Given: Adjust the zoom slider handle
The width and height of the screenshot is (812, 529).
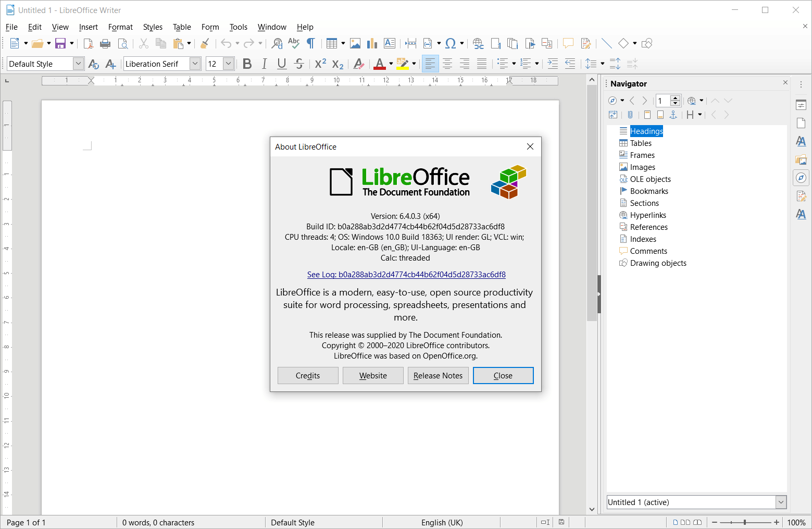Looking at the screenshot, I should 745,522.
